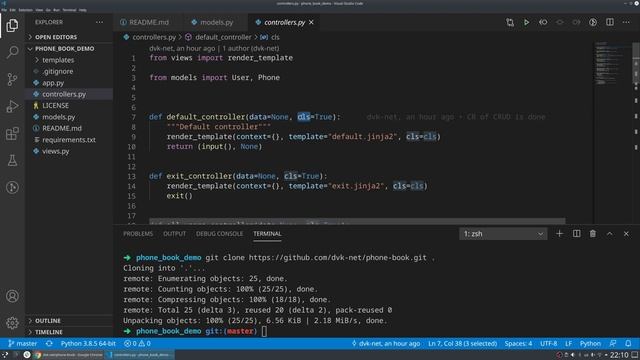Open app.py in the file tree

[53, 82]
